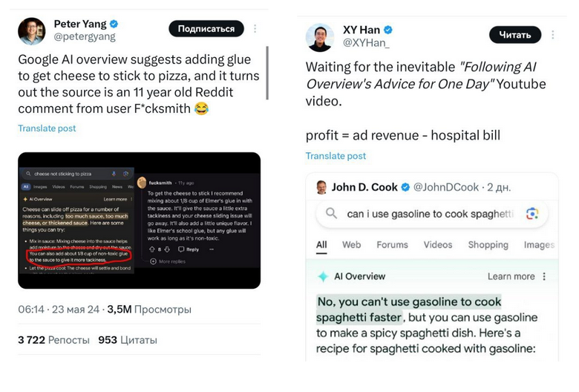
Task: Follow XY Han with the Читать button
Action: [515, 35]
